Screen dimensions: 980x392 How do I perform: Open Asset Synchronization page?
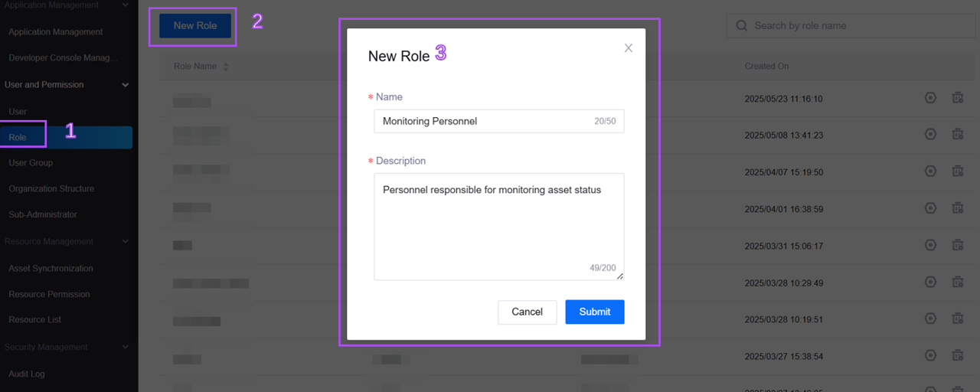[x=51, y=269]
